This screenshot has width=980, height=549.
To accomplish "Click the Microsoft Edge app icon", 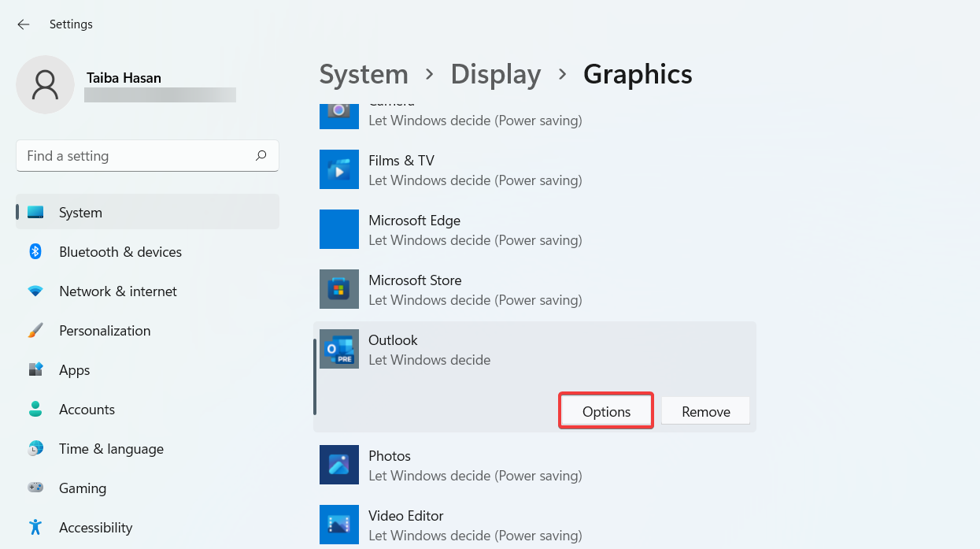I will (x=339, y=229).
